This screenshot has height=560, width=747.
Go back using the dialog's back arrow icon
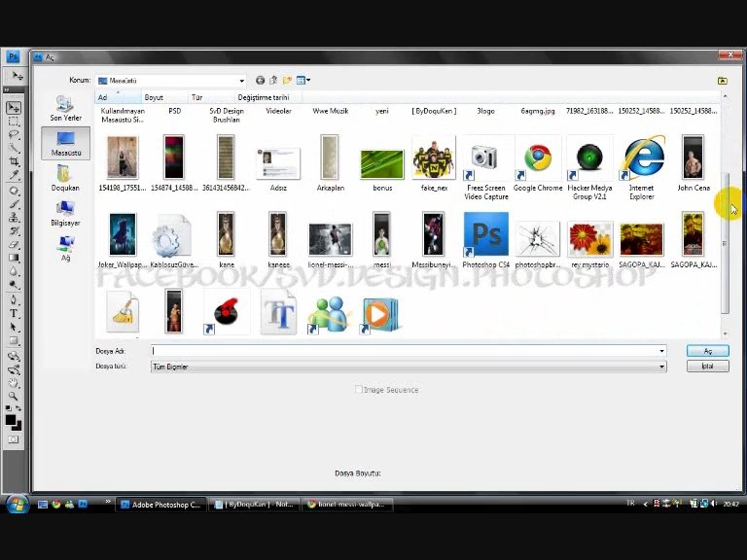pyautogui.click(x=260, y=81)
